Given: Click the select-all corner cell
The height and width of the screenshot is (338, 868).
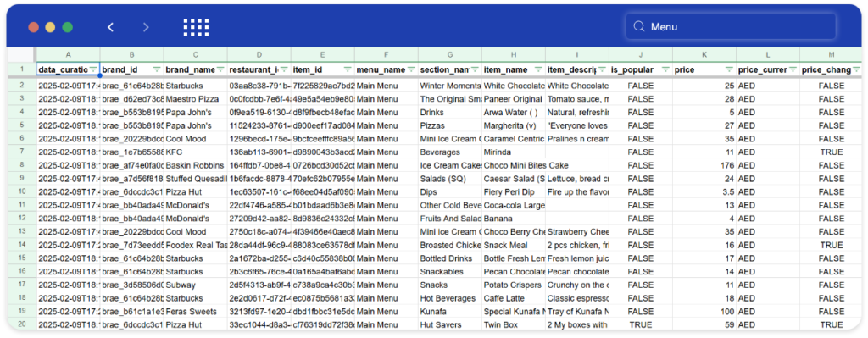Looking at the screenshot, I should (21, 55).
